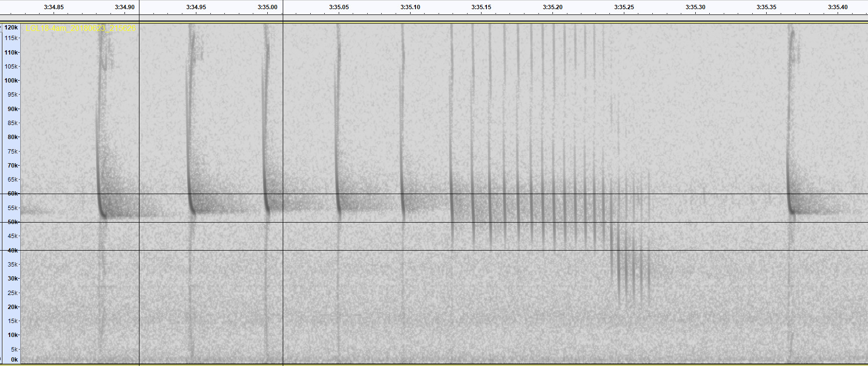The height and width of the screenshot is (366, 868).
Task: Click the 45k frequency axis label
Action: coord(13,236)
